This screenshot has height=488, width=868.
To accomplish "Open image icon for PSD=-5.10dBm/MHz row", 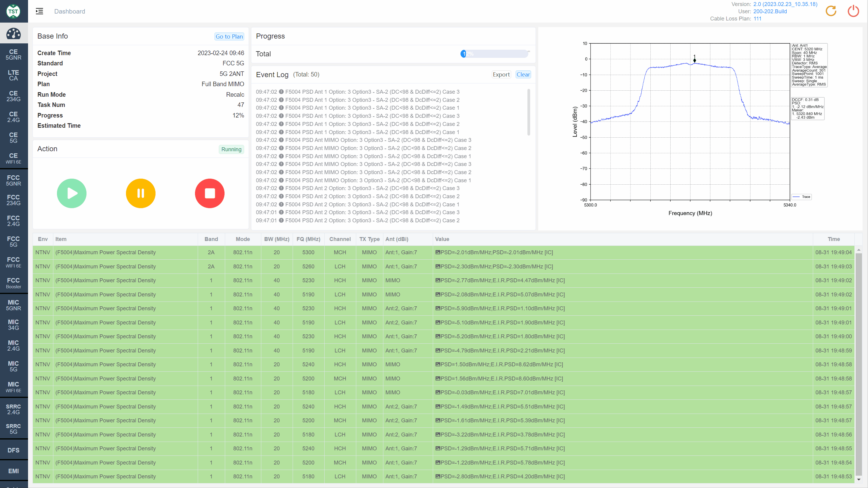I will [438, 322].
